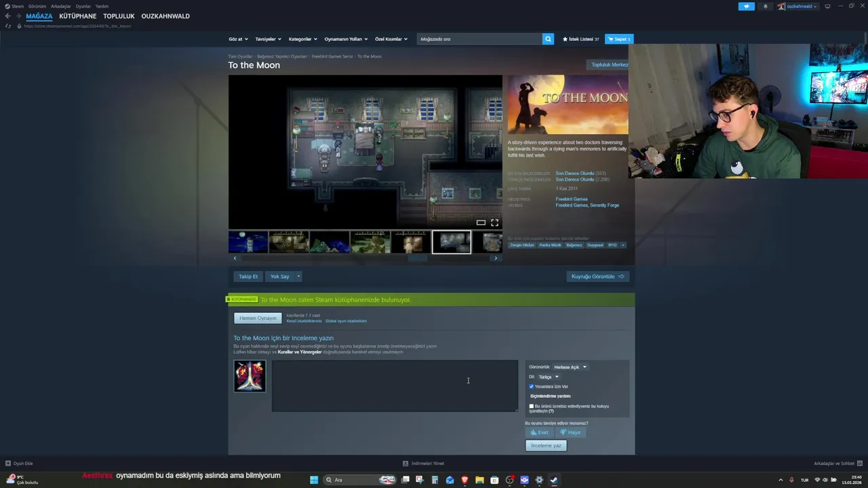Click the forward navigation arrow

pos(18,16)
